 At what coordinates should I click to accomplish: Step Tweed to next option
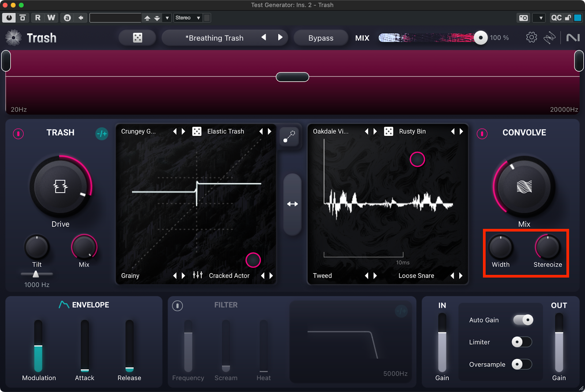point(375,275)
